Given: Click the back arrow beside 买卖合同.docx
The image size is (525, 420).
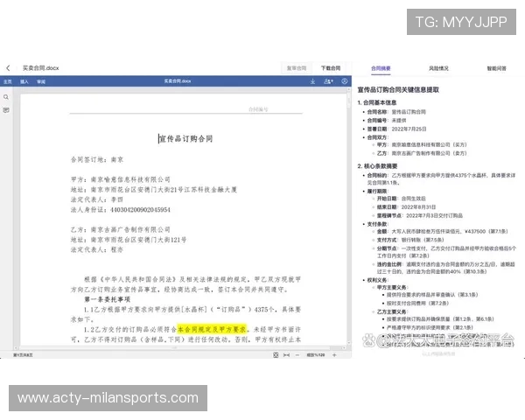Looking at the screenshot, I should coord(8,67).
